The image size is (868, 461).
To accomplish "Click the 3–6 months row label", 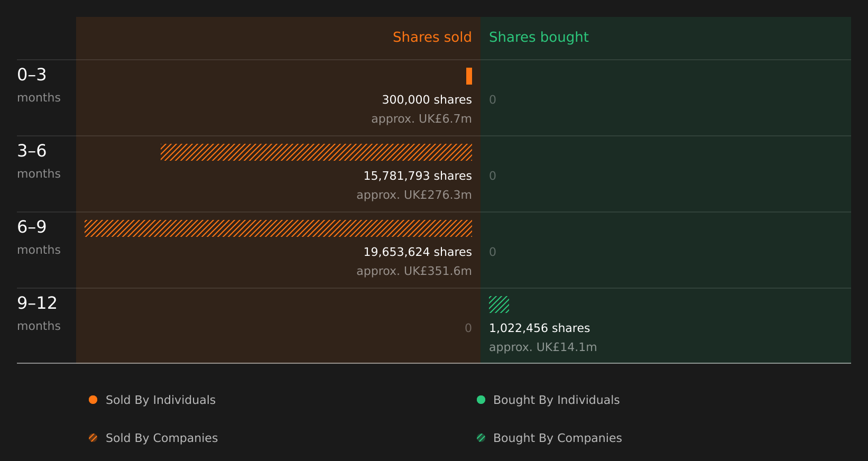I will tap(39, 161).
